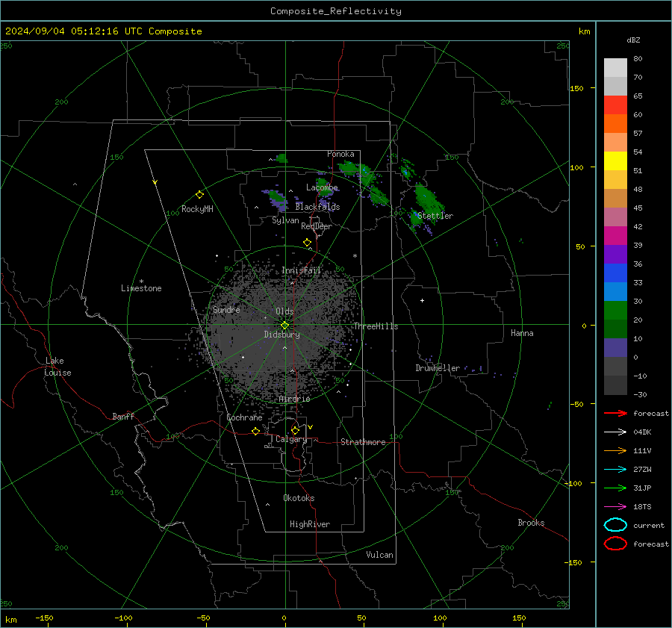Screen dimensions: 672x628
Task: Select the Blackfalds label
Action: (x=317, y=207)
